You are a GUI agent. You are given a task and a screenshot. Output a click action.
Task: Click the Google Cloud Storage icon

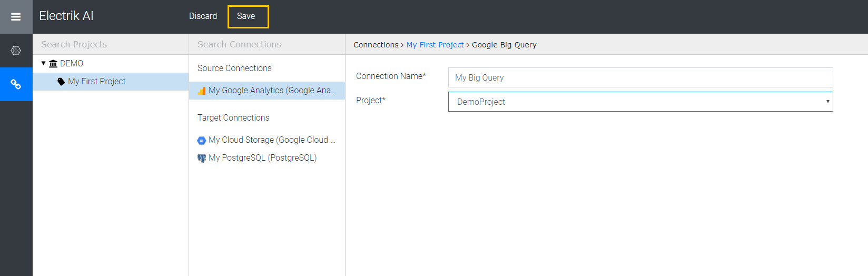[202, 141]
